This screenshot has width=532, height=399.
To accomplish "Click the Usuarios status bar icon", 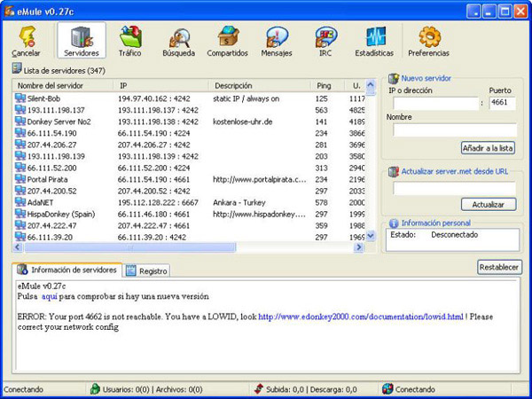I will (96, 389).
